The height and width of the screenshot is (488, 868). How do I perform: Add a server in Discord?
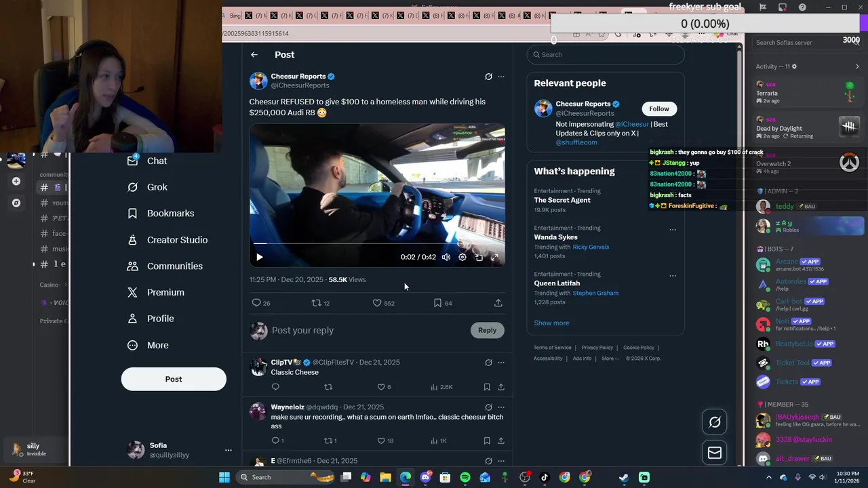(x=16, y=181)
